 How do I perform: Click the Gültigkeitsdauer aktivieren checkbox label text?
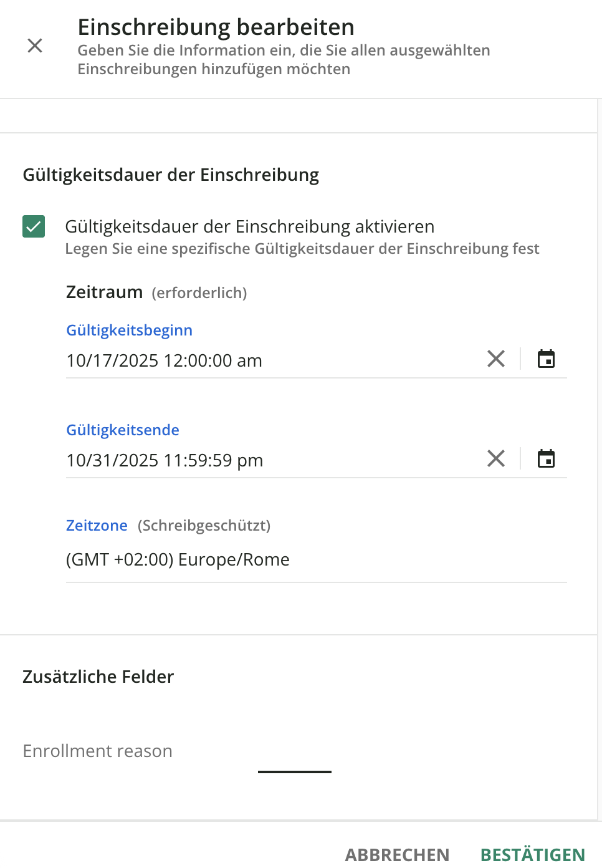[249, 226]
